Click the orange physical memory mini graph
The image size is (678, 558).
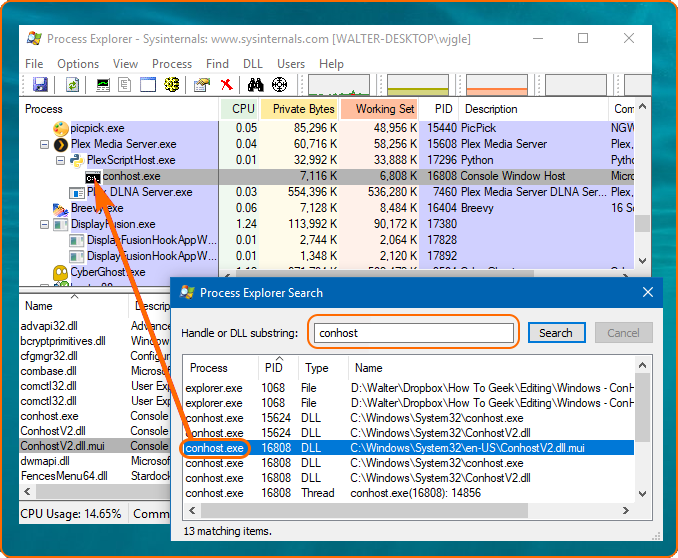(x=497, y=85)
